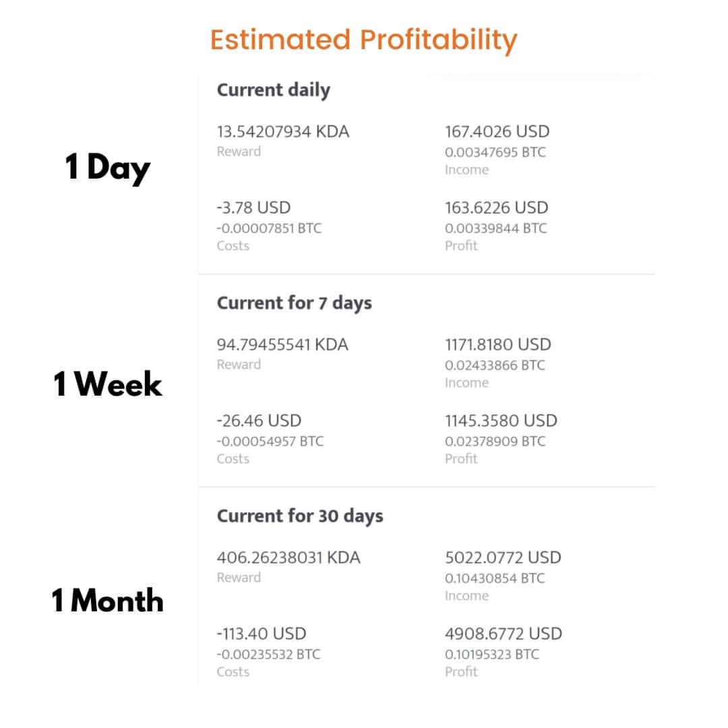The width and height of the screenshot is (728, 728).
Task: Click the 163.6226 USD daily profit
Action: [x=497, y=208]
